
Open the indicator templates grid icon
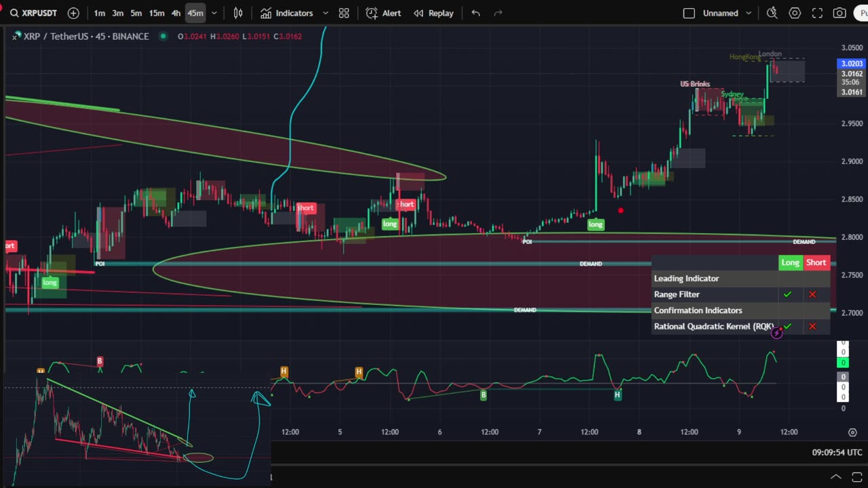(344, 13)
